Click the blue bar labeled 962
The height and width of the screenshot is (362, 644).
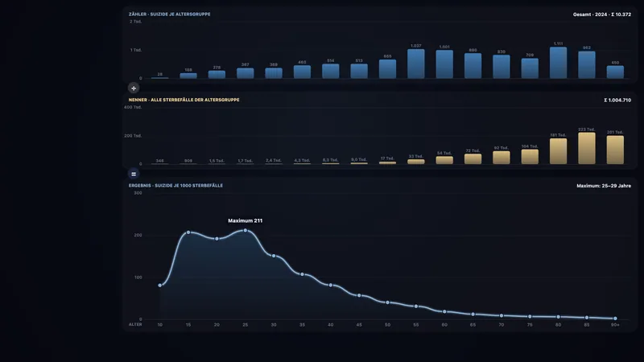[x=587, y=65]
